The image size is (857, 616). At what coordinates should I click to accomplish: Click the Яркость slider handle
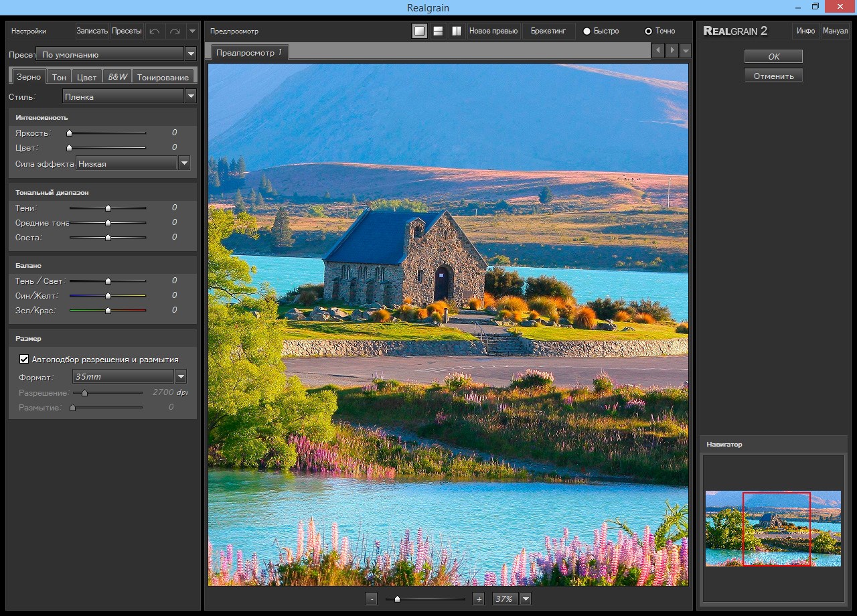(69, 133)
